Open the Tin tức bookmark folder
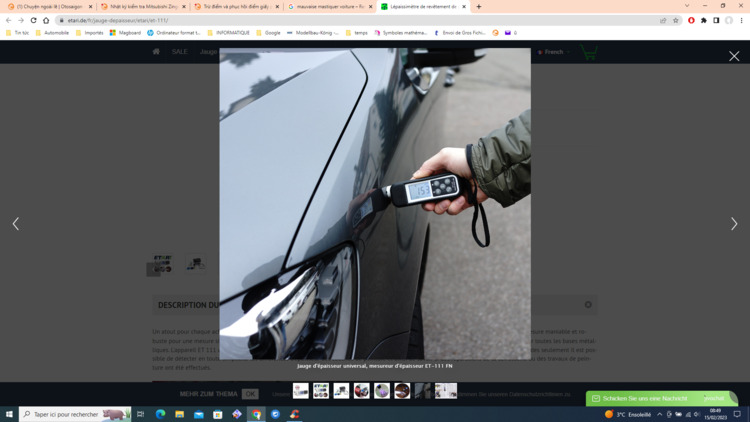 (x=17, y=33)
